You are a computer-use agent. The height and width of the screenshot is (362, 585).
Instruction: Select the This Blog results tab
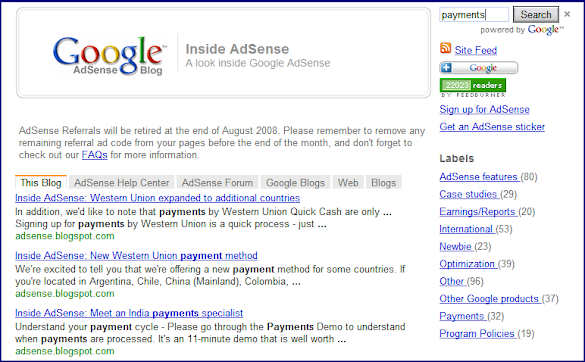tap(41, 182)
